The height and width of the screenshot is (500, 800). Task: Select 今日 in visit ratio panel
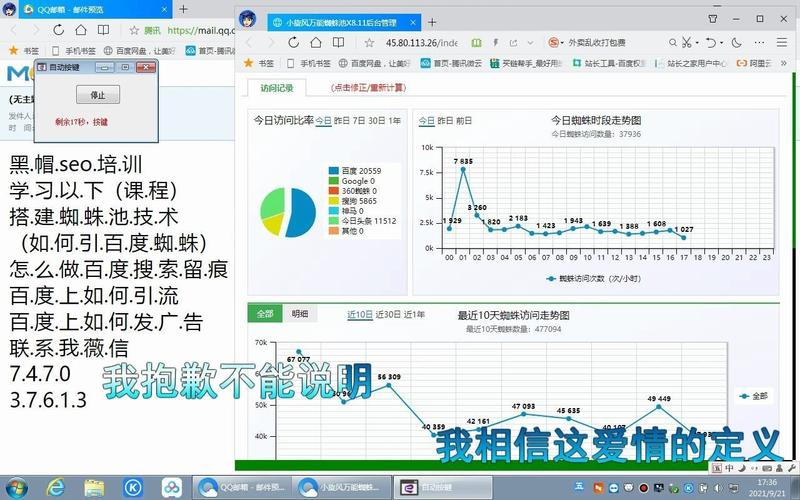323,121
